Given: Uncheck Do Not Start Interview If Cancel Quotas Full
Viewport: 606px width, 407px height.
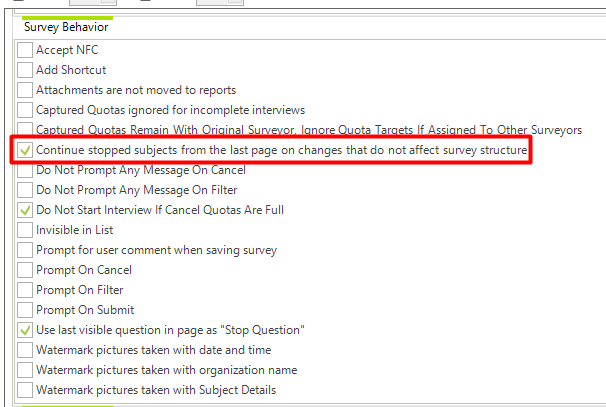Looking at the screenshot, I should [x=25, y=210].
